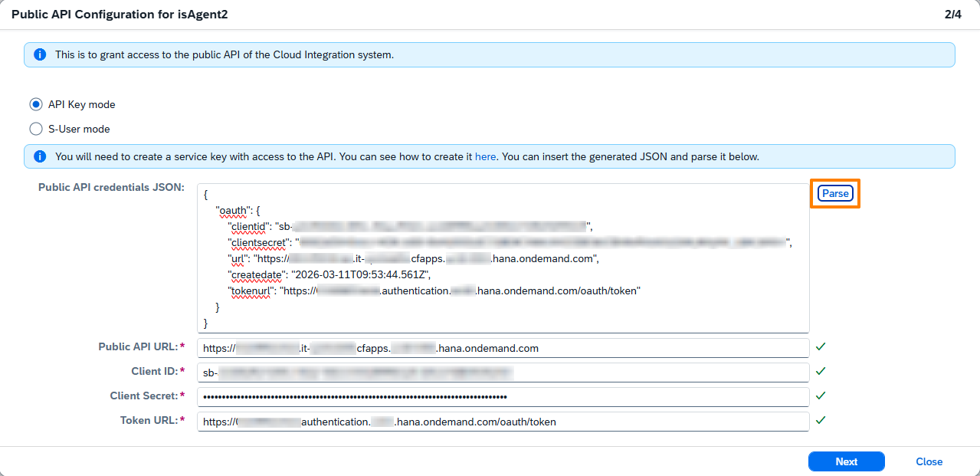Click the green checkmark beside Client ID
Image resolution: width=980 pixels, height=476 pixels.
tap(821, 372)
